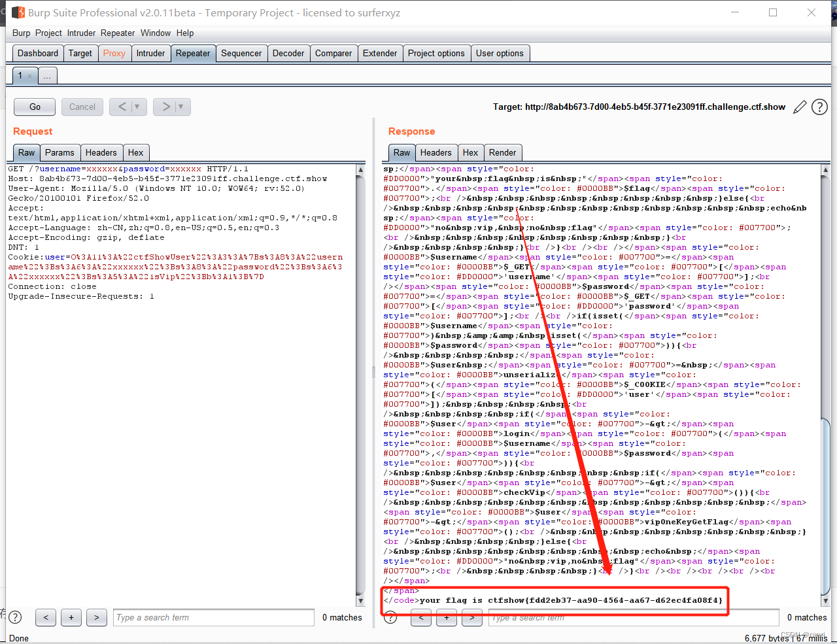This screenshot has width=837, height=644.
Task: Go to previous match in request search
Action: coord(45,617)
